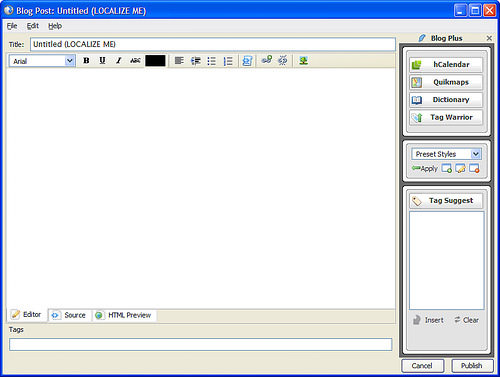Cancel the blog post
The width and height of the screenshot is (500, 377).
click(x=422, y=366)
